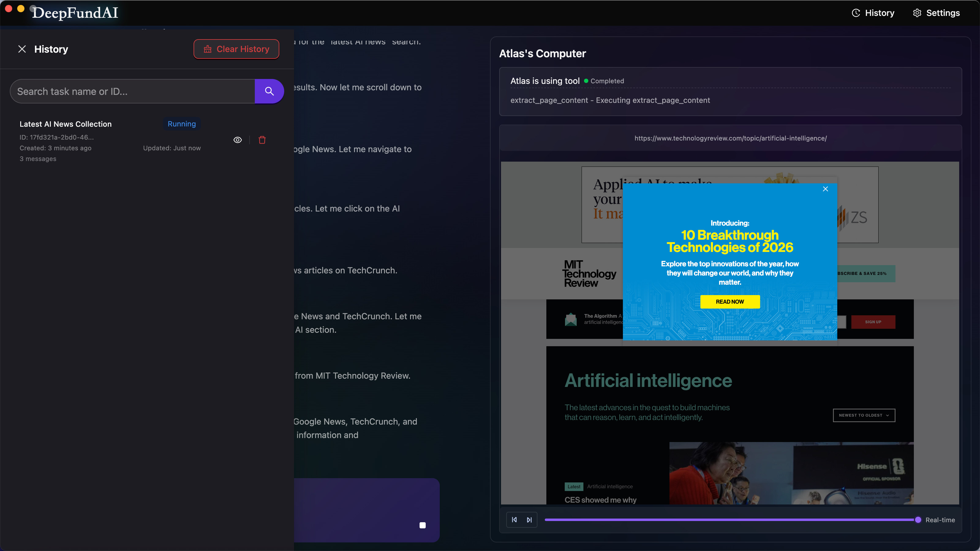Click the Latest tag label
This screenshot has width=980, height=551.
pos(574,486)
